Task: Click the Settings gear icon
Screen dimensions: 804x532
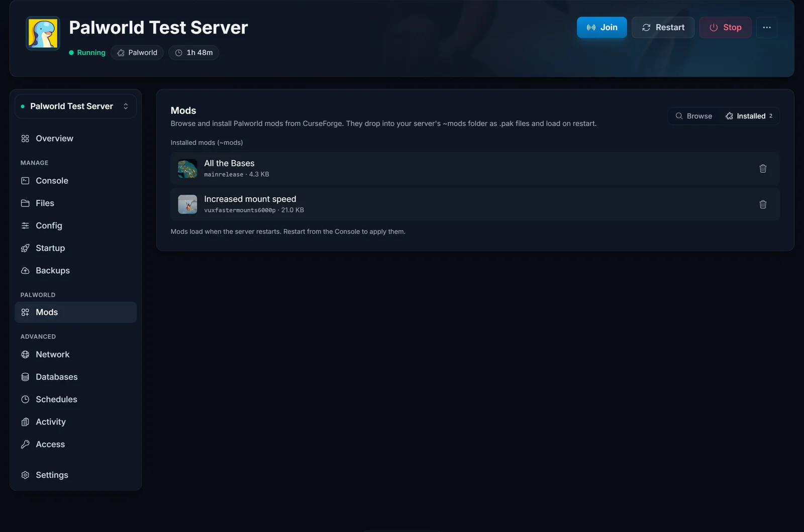Action: [25, 475]
